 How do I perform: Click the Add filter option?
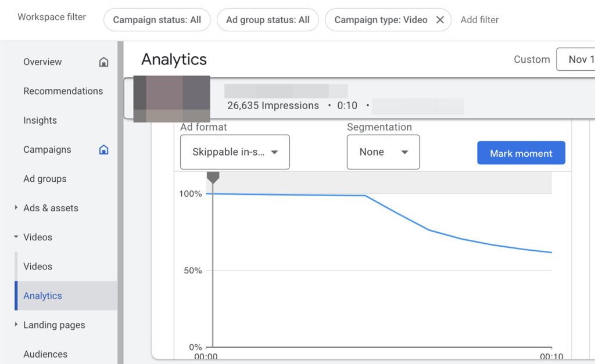pyautogui.click(x=479, y=19)
